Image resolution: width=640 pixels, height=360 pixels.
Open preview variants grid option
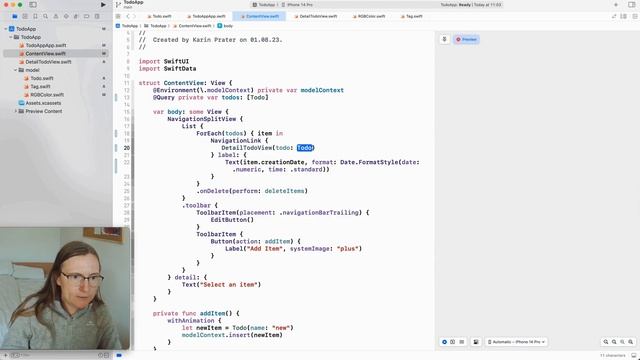pos(462,342)
